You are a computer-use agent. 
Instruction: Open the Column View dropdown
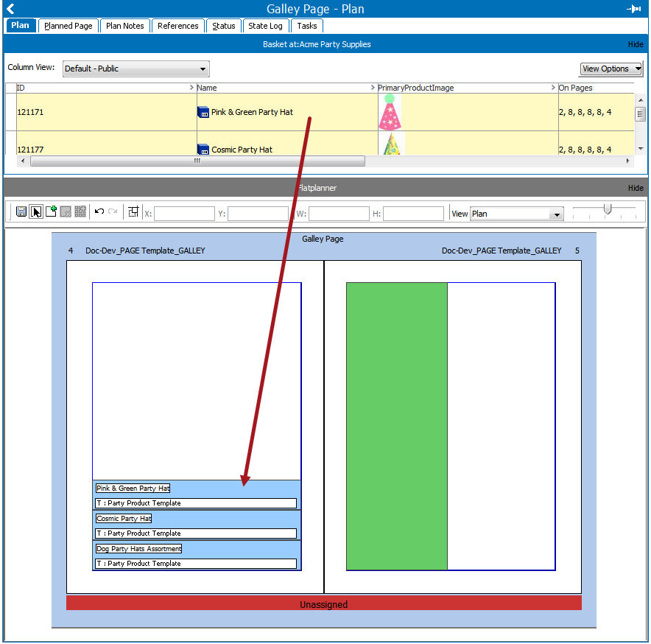[x=136, y=69]
